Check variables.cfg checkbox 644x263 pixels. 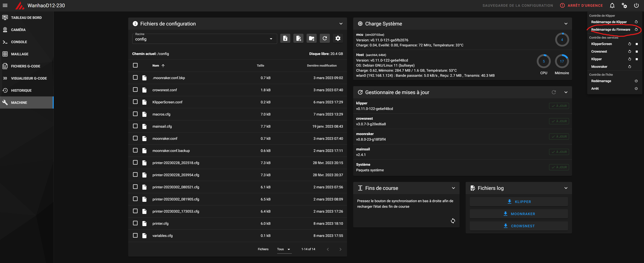(x=135, y=235)
